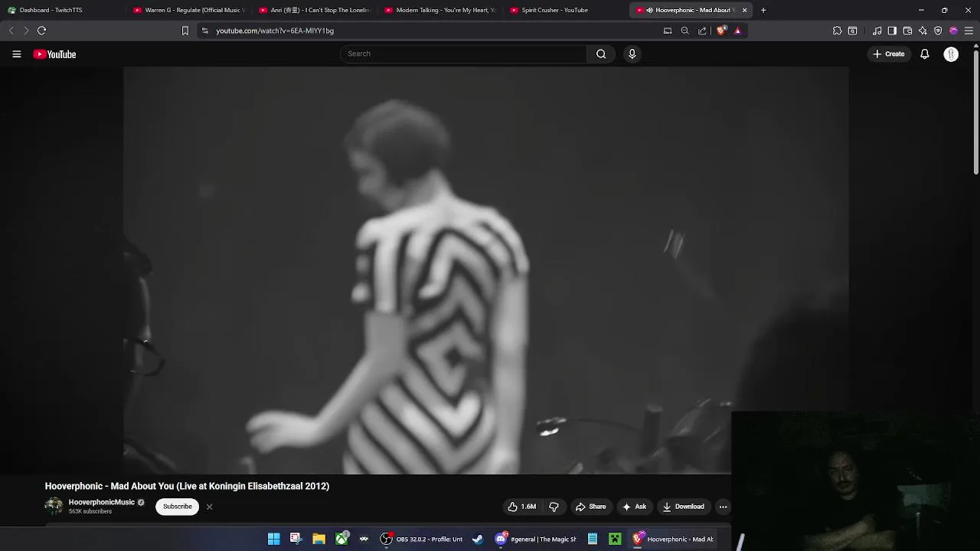Click the share page icon in address bar
The image size is (980, 551).
tap(702, 31)
